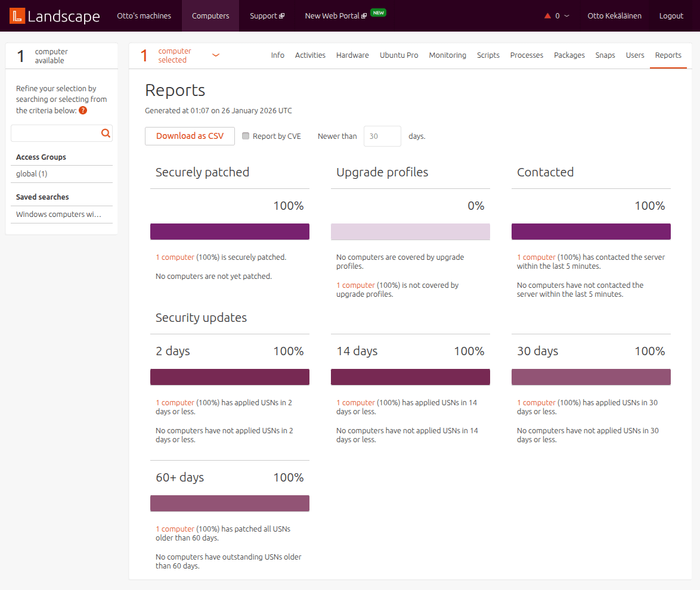Screen dimensions: 700x590
Task: Expand the computer selected chevron
Action: tap(215, 54)
